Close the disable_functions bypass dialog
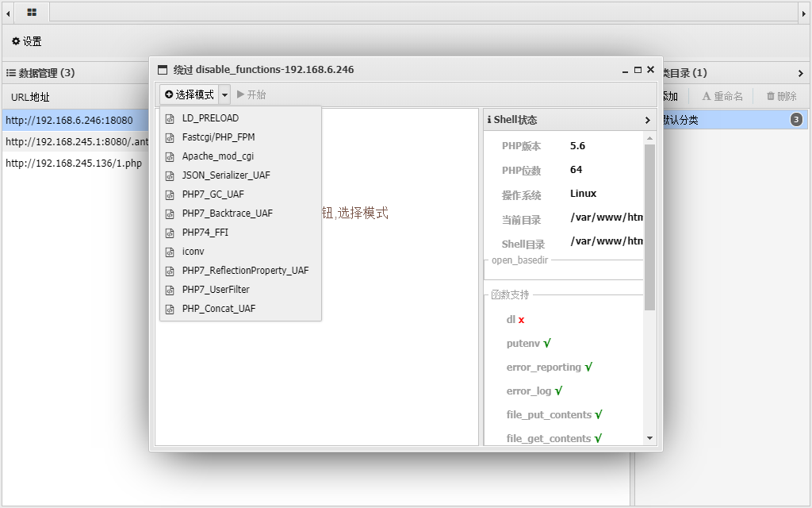This screenshot has width=812, height=508. point(650,70)
